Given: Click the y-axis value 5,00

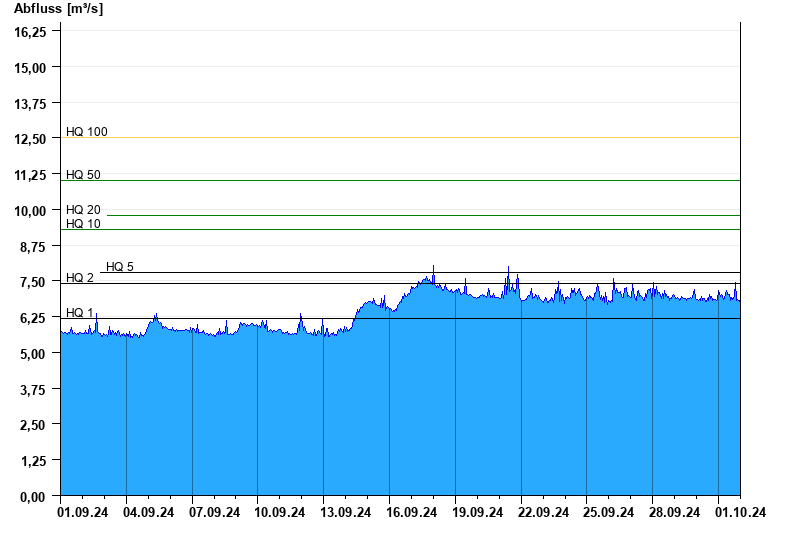Looking at the screenshot, I should coord(33,354).
